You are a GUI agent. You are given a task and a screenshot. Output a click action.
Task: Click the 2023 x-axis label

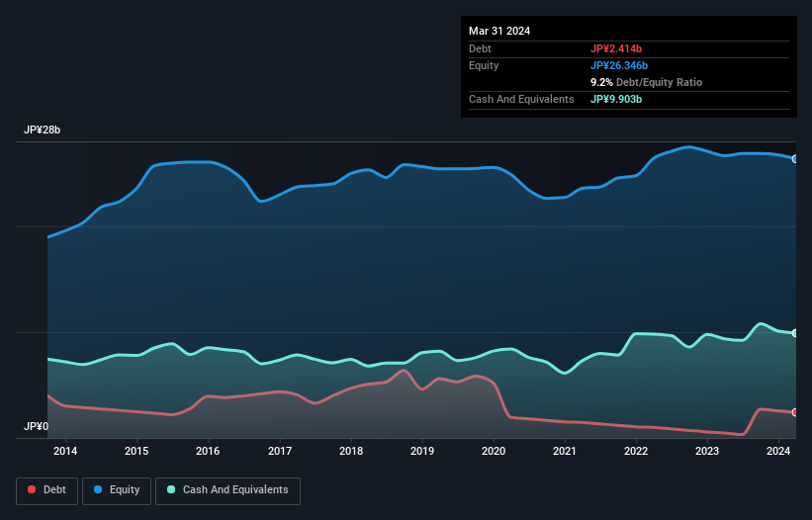[x=707, y=451]
